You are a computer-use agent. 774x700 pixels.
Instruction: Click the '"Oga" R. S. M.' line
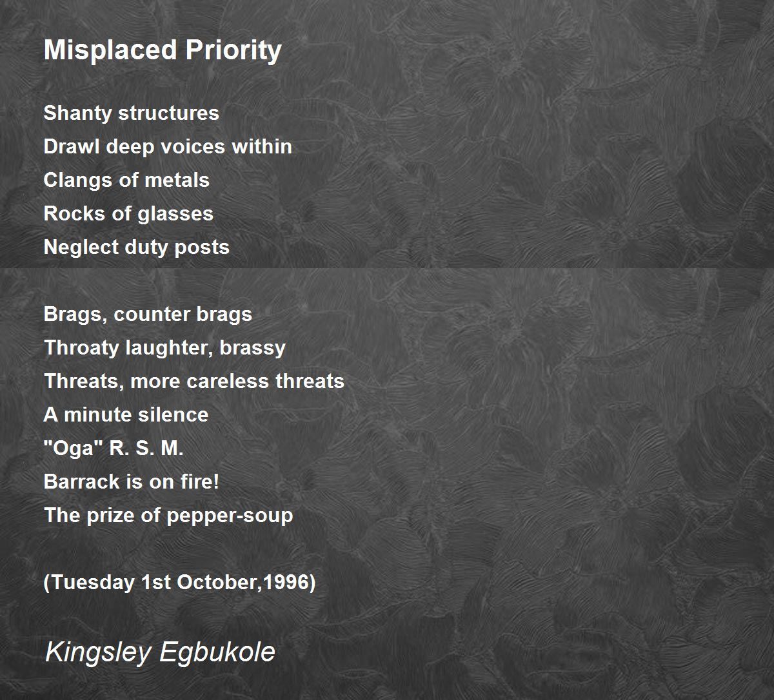[114, 449]
